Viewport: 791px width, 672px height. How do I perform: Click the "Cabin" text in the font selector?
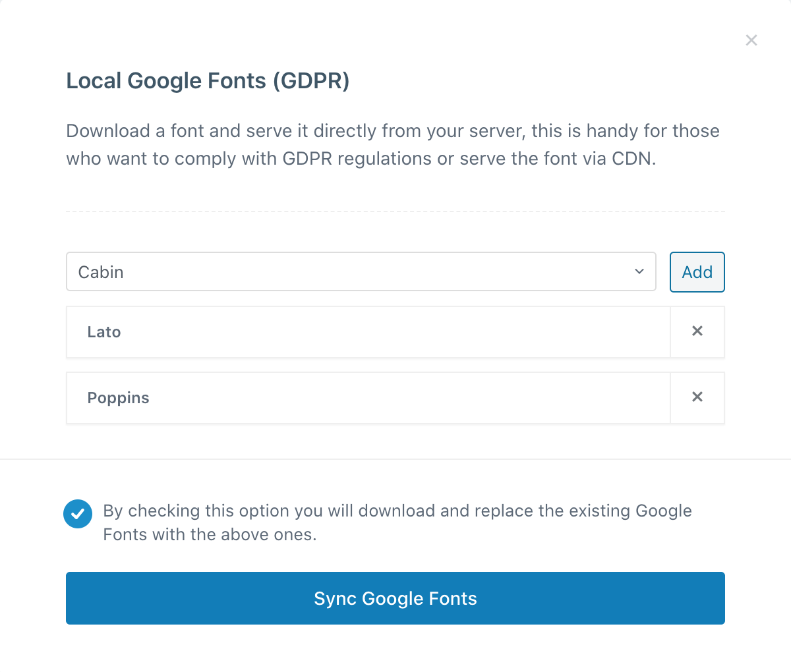click(x=101, y=272)
